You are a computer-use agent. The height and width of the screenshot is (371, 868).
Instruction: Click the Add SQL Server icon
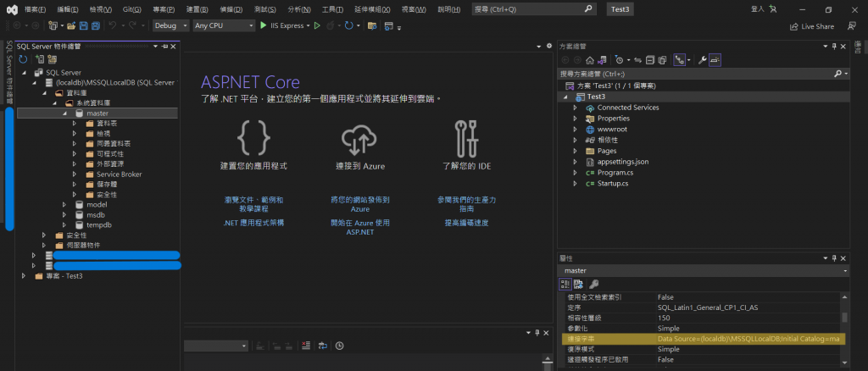click(39, 59)
